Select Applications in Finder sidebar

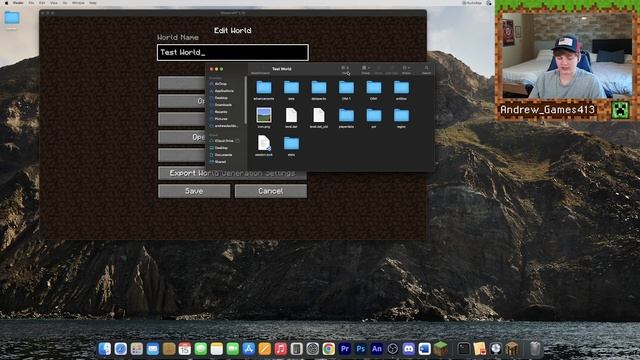coord(224,91)
